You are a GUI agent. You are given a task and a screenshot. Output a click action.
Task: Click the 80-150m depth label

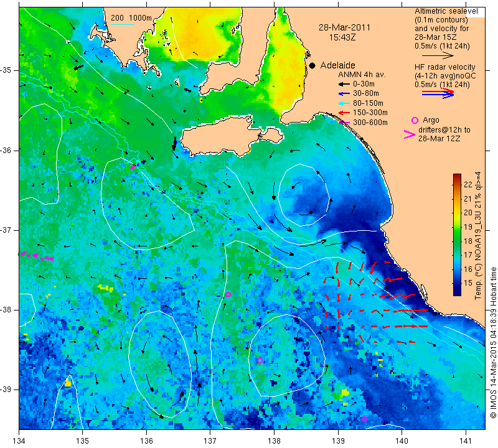coord(368,103)
